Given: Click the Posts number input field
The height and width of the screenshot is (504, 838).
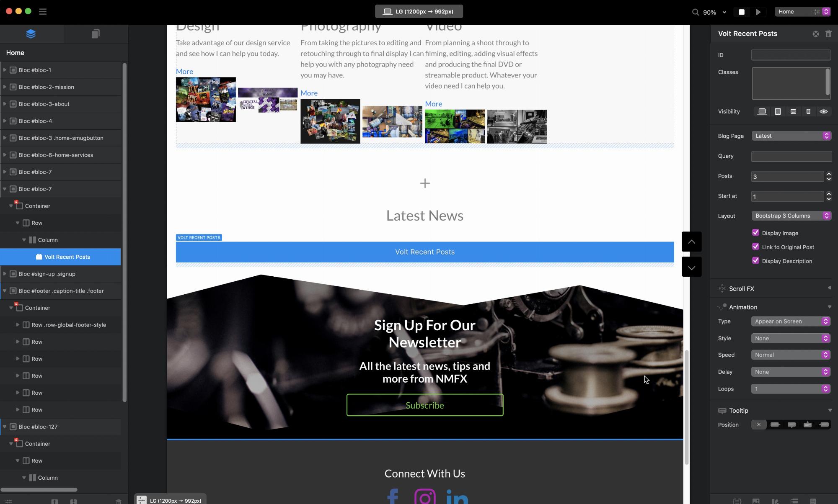Looking at the screenshot, I should pyautogui.click(x=788, y=176).
